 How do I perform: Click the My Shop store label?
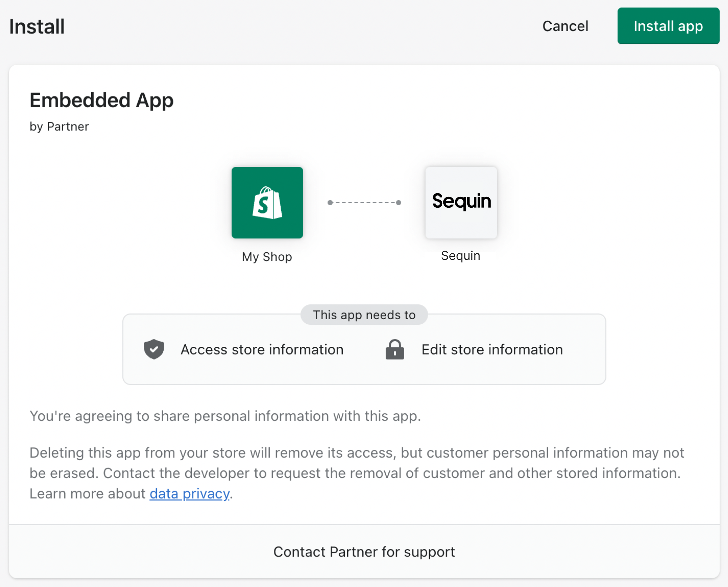tap(267, 256)
